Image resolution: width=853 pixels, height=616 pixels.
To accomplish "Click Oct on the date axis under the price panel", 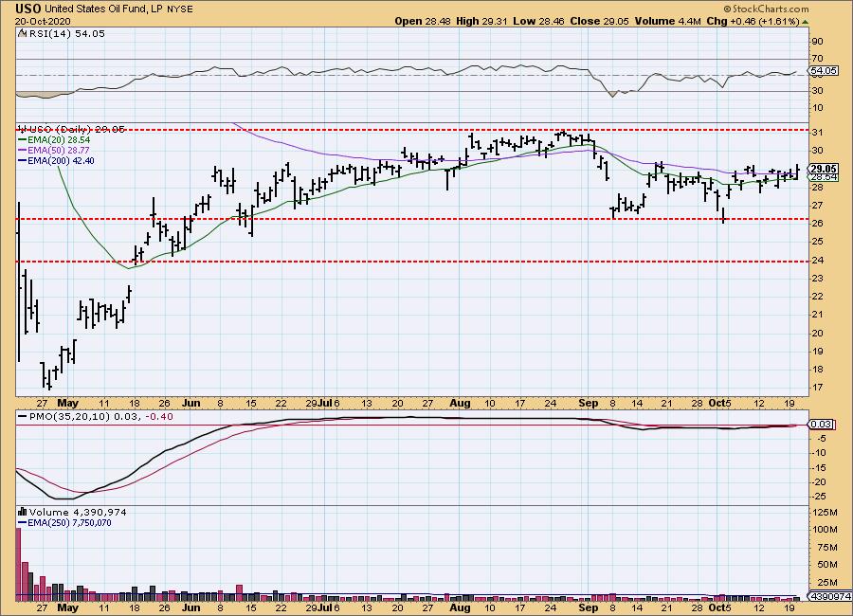I will click(716, 403).
